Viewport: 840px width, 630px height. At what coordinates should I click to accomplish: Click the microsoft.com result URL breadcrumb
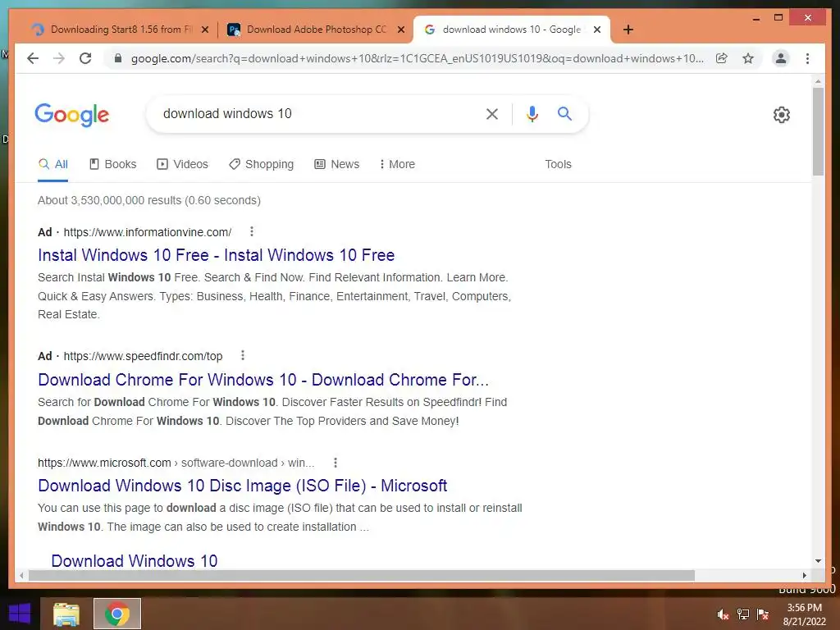coord(176,463)
